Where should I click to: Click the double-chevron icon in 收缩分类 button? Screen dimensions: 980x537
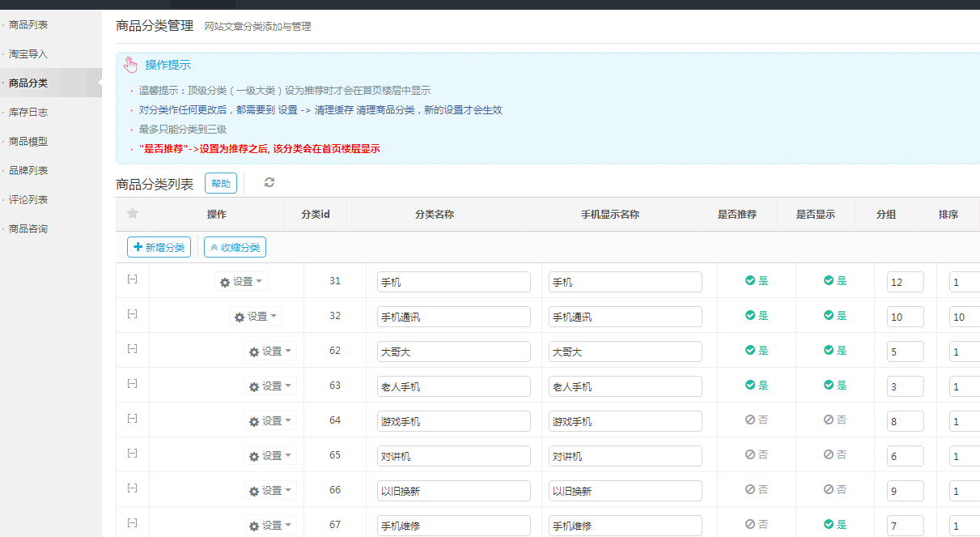tap(214, 247)
